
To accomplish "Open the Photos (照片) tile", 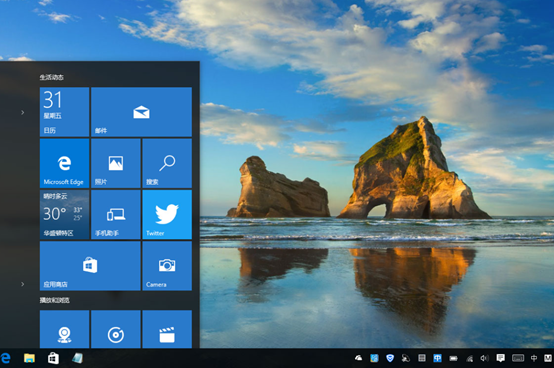I will (x=116, y=163).
